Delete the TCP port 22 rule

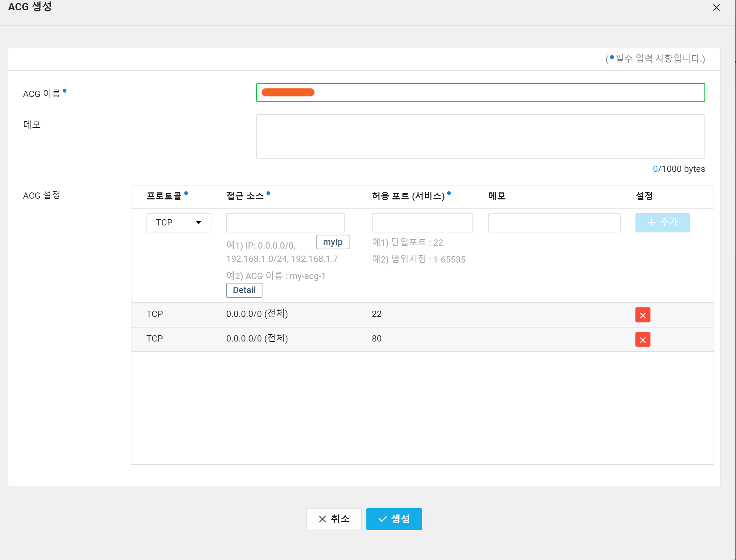pos(642,315)
